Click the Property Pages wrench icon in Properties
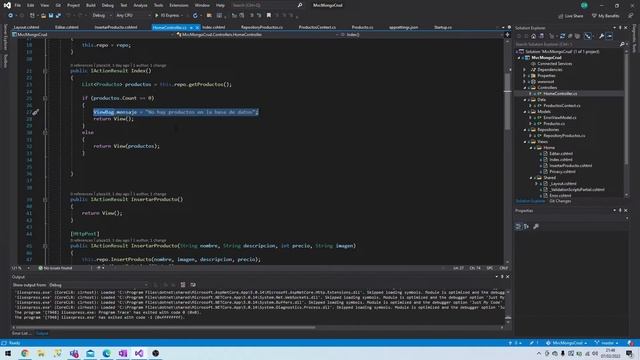Image resolution: width=640 pixels, height=360 pixels. (536, 227)
